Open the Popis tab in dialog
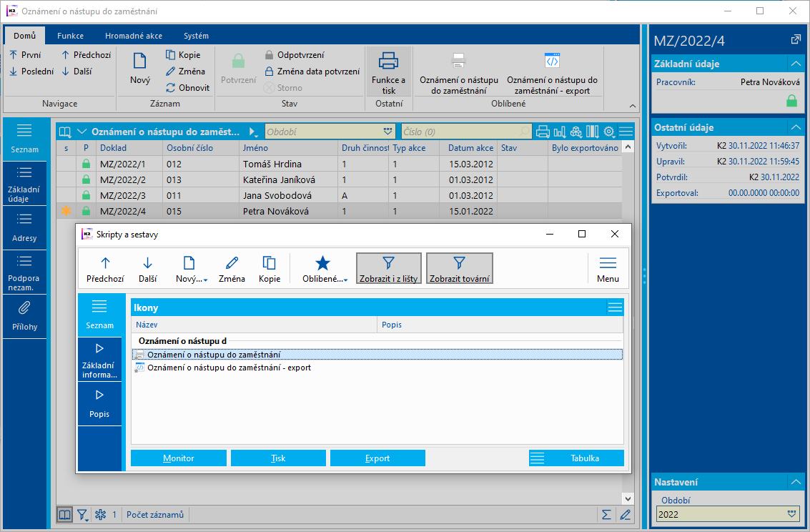Viewport: 810px width, 532px height. pos(99,404)
